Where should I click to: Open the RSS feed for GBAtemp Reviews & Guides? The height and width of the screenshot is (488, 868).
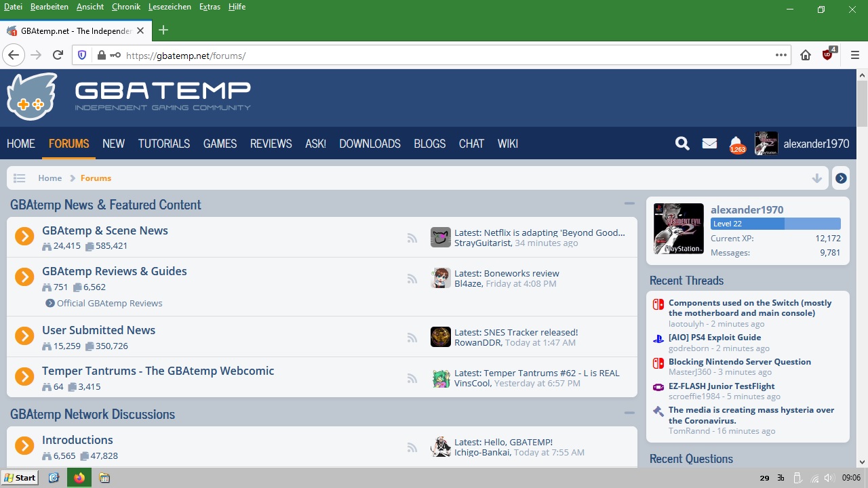[x=412, y=279]
